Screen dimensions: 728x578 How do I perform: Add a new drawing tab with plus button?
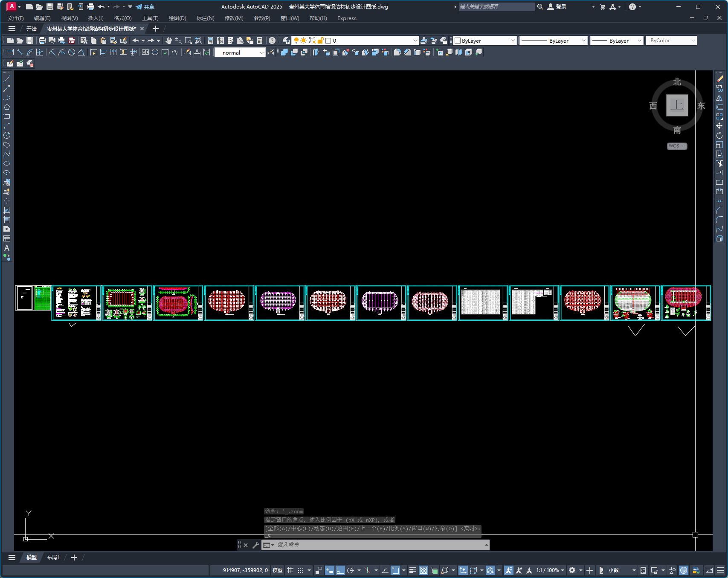[x=156, y=29]
